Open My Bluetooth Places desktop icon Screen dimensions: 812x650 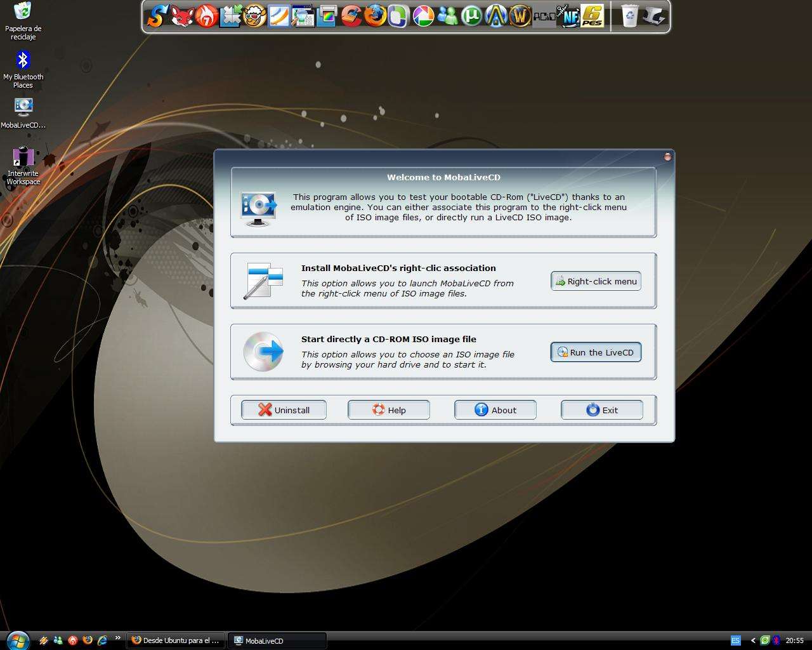pos(23,69)
